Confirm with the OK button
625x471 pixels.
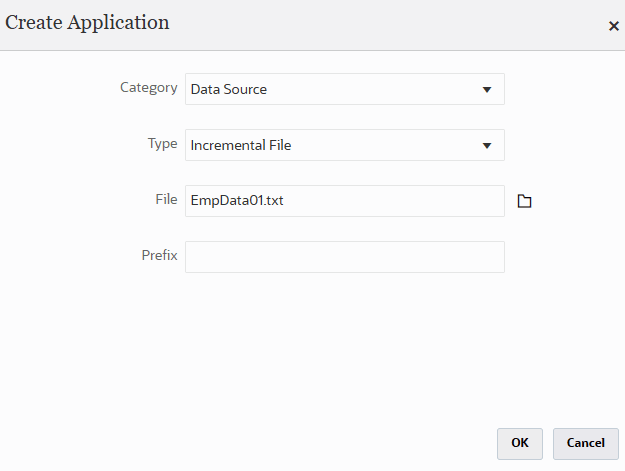519,443
